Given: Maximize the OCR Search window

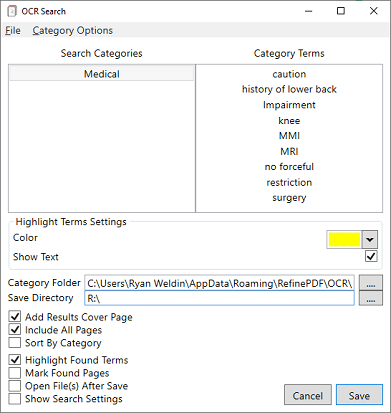Looking at the screenshot, I should [341, 11].
